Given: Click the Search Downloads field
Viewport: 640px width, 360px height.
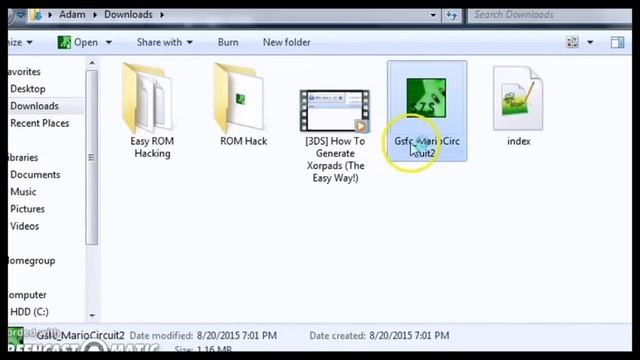Looking at the screenshot, I should point(549,15).
